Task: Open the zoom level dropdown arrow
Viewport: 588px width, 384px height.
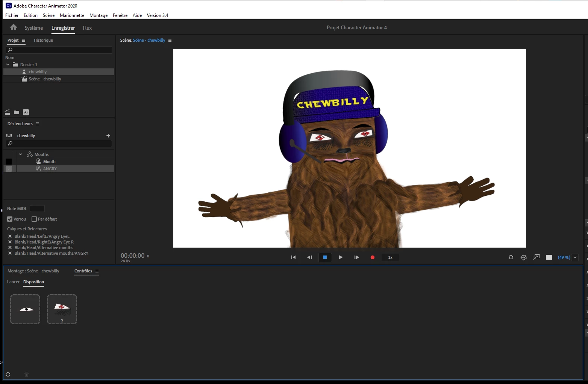Action: pos(575,257)
